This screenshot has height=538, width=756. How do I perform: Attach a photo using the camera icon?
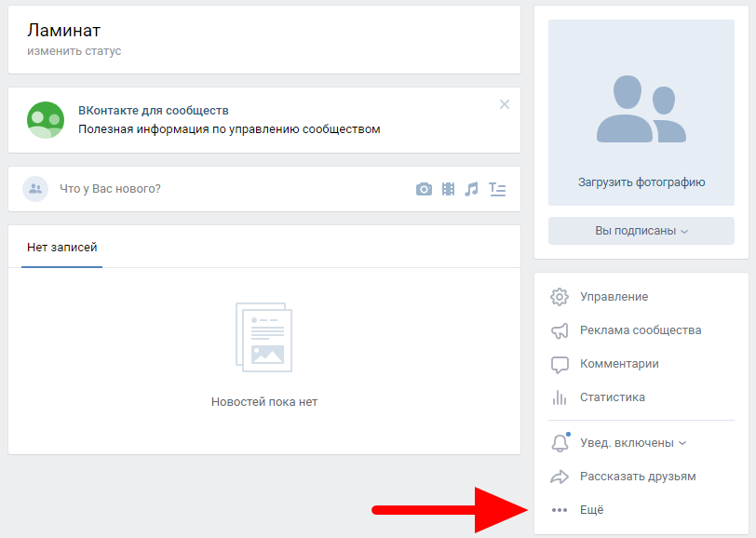pos(424,189)
